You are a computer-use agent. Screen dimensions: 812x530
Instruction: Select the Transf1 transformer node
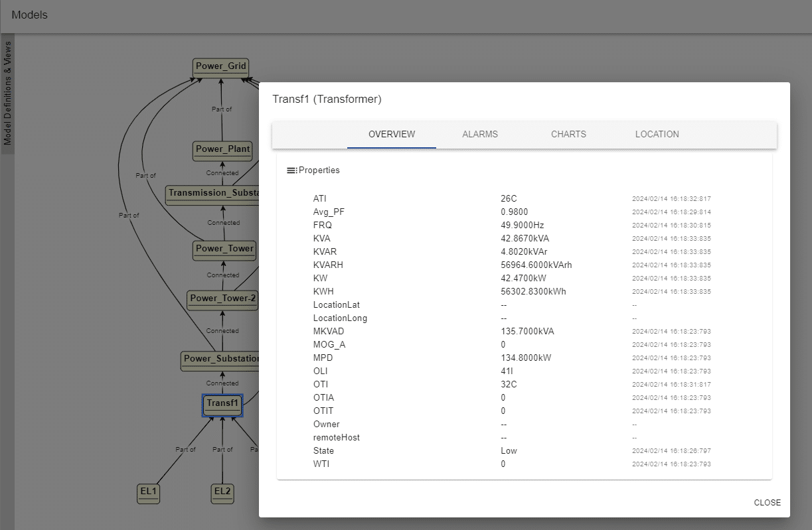click(x=222, y=405)
